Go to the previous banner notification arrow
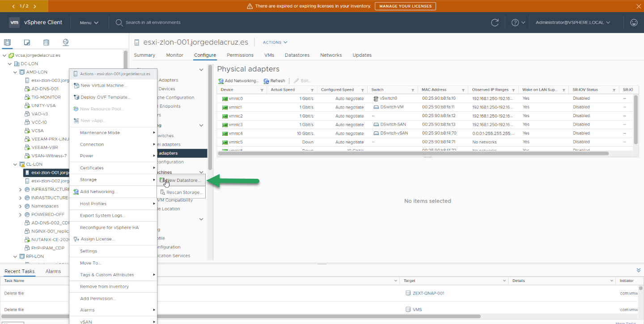 pyautogui.click(x=13, y=6)
